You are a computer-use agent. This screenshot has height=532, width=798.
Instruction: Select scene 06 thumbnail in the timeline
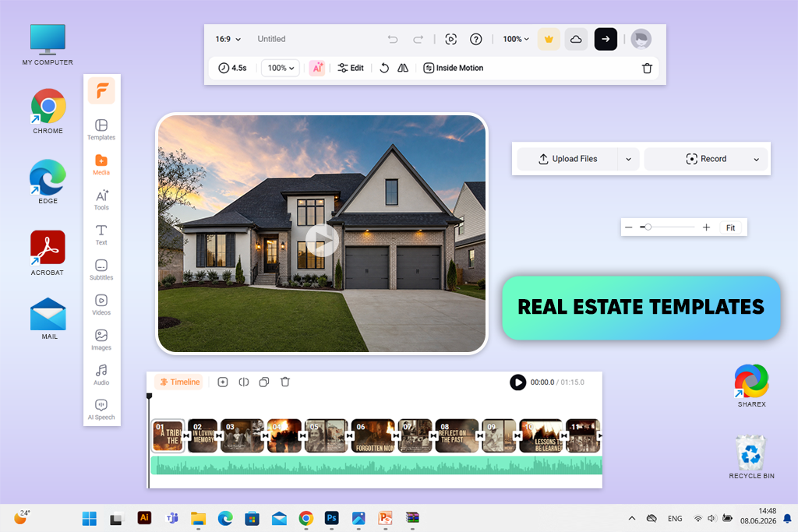coord(373,436)
